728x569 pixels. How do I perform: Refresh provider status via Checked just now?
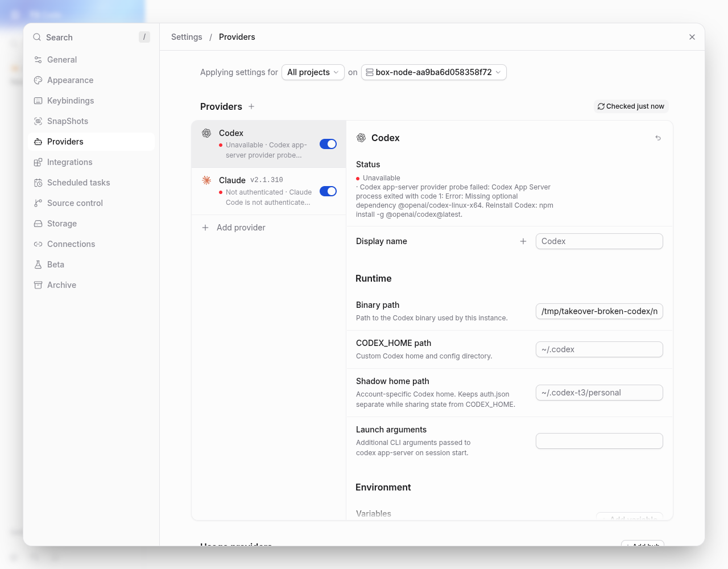tap(631, 106)
